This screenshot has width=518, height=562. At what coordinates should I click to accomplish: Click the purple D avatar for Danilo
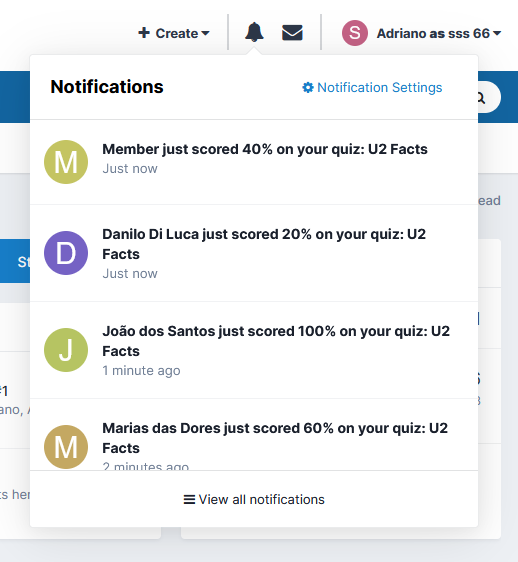pos(66,253)
